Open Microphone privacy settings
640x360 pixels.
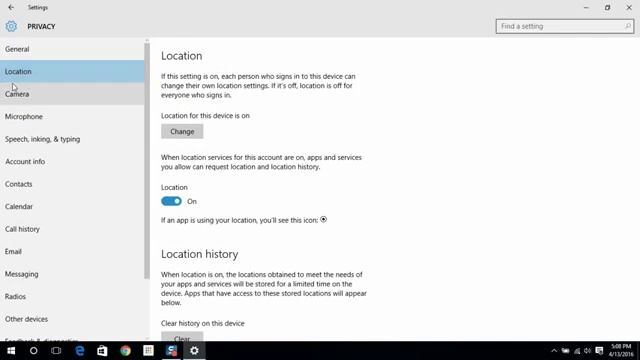72,116
